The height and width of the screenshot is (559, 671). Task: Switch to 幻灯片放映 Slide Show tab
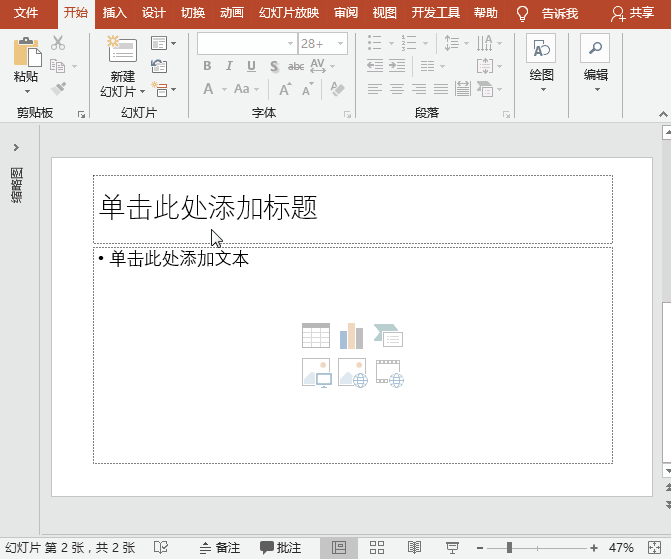(x=289, y=13)
